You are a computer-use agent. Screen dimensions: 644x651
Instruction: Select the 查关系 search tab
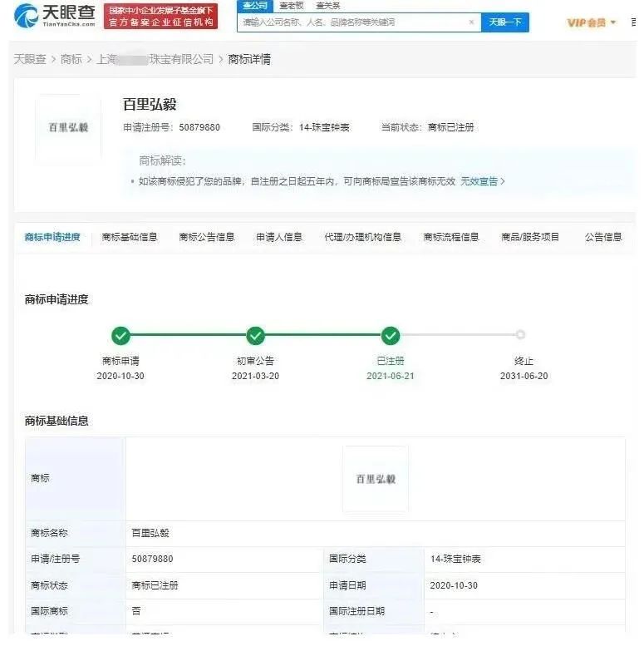point(327,6)
